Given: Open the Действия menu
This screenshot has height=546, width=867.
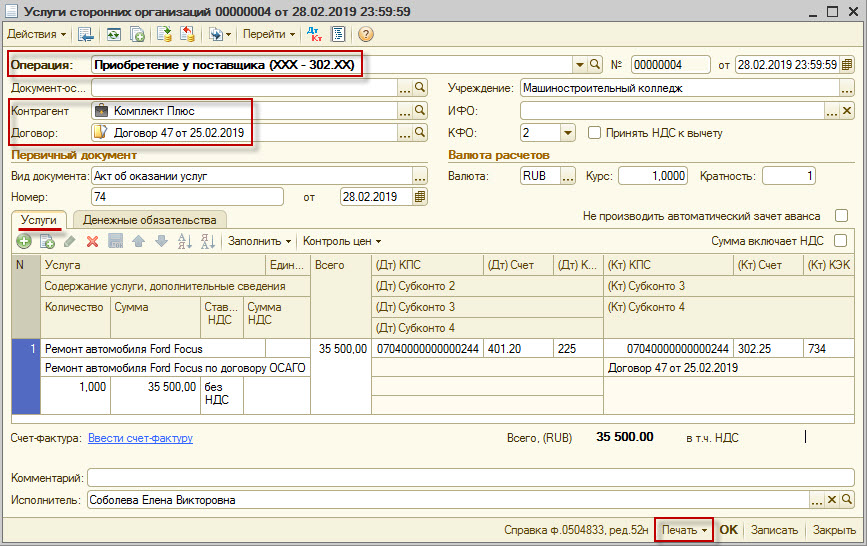Looking at the screenshot, I should tap(37, 34).
